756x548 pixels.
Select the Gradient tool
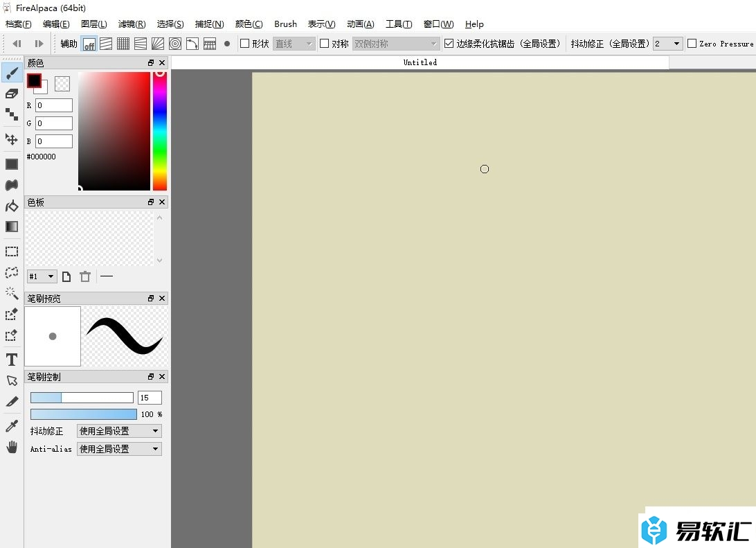point(12,227)
